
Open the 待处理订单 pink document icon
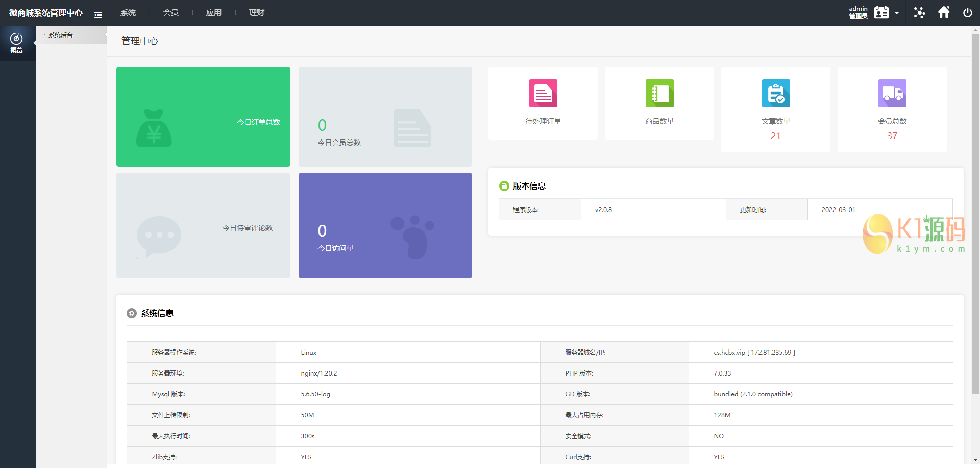(543, 93)
